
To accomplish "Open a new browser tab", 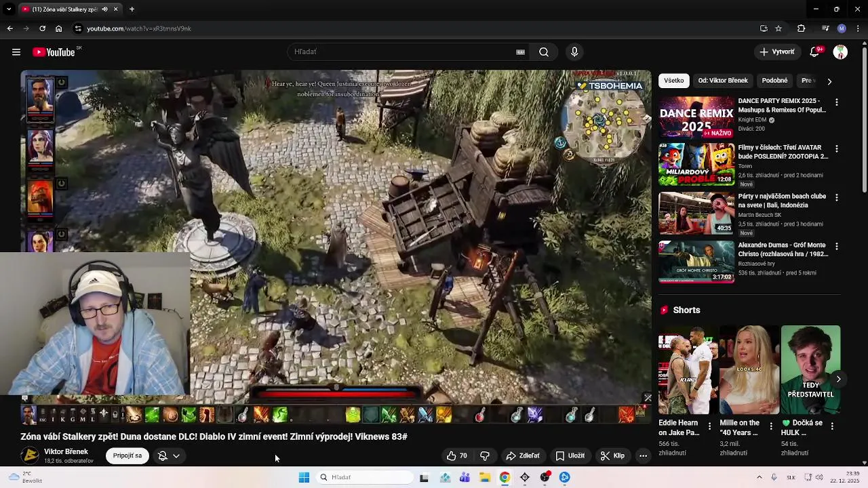I will [132, 9].
